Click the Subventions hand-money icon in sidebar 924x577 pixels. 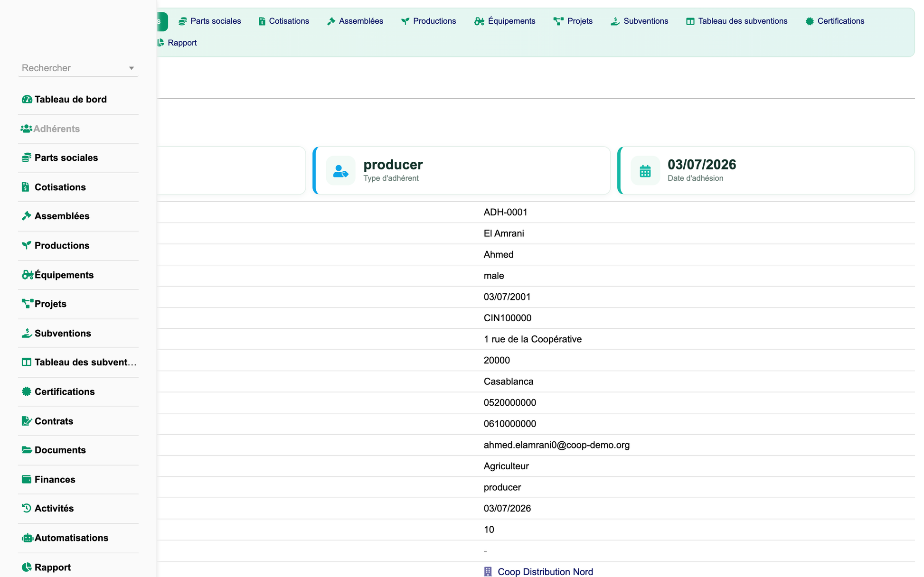coord(27,333)
